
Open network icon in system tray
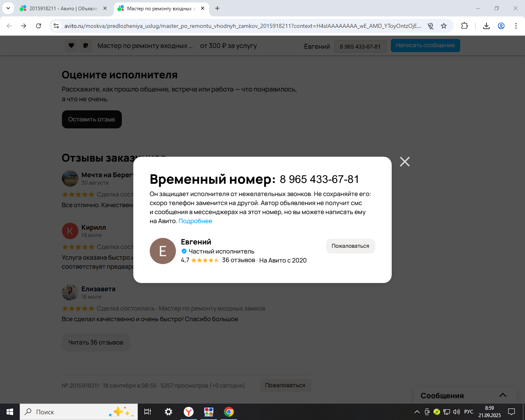447,412
